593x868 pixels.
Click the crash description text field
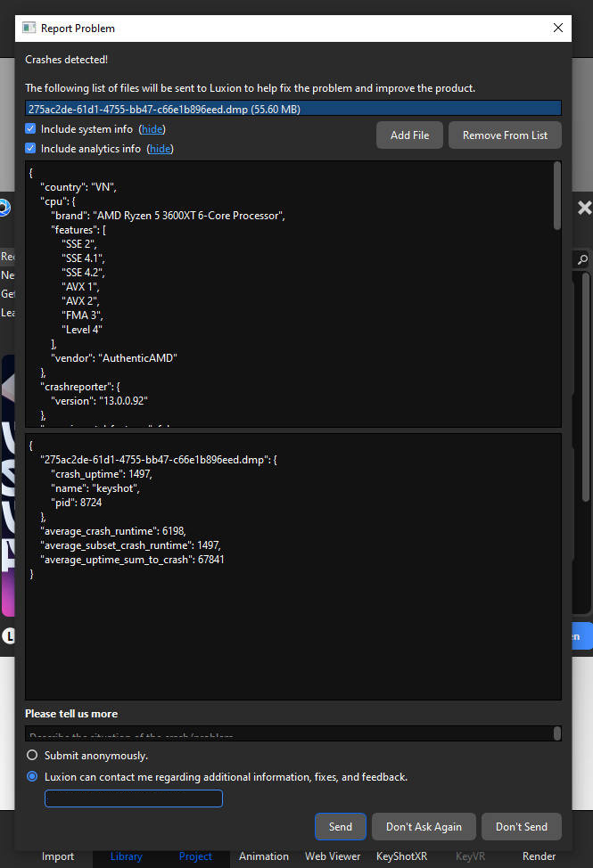pyautogui.click(x=289, y=733)
